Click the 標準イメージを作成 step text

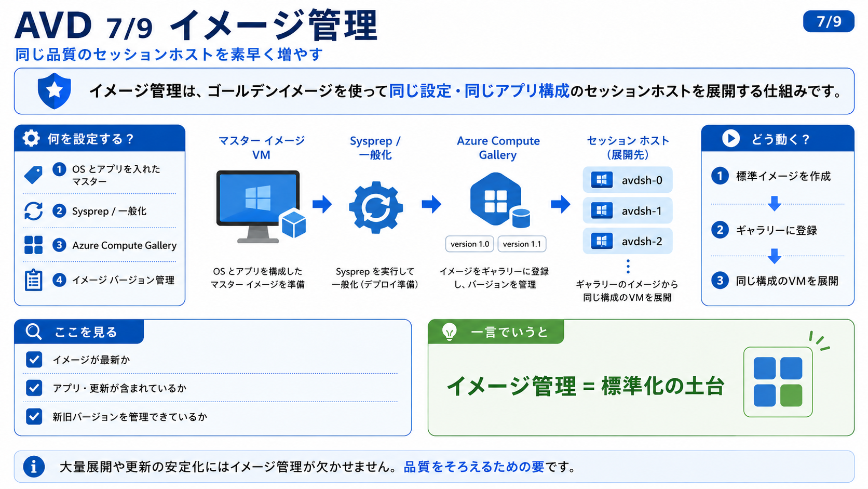coord(783,176)
